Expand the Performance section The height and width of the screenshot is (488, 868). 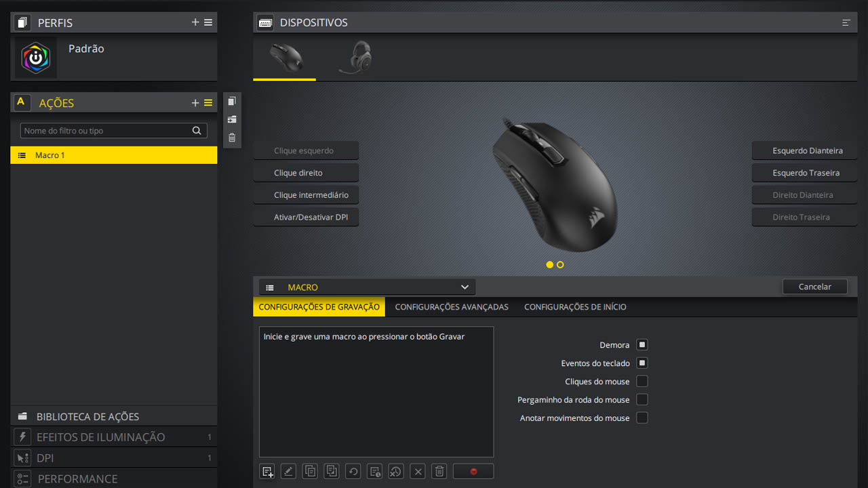pyautogui.click(x=114, y=479)
